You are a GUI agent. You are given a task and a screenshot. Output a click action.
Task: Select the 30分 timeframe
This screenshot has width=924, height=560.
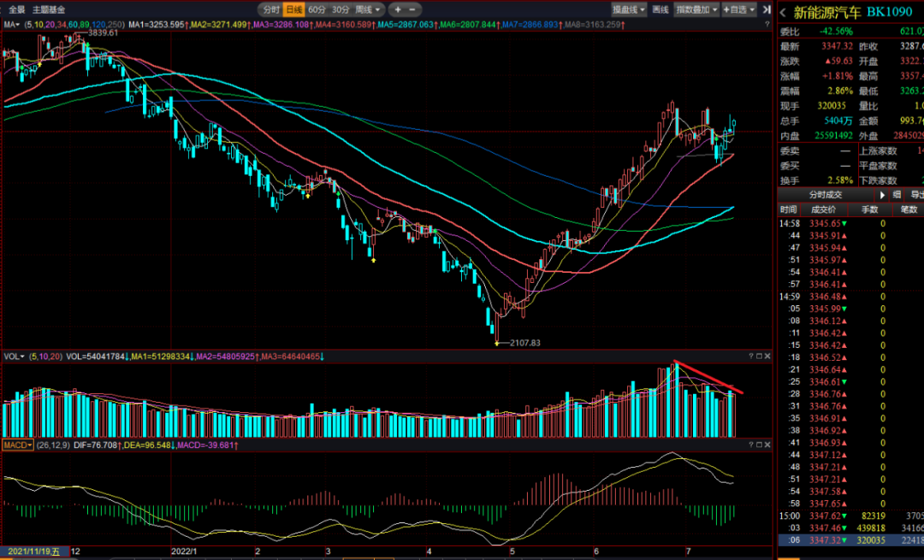[x=340, y=9]
